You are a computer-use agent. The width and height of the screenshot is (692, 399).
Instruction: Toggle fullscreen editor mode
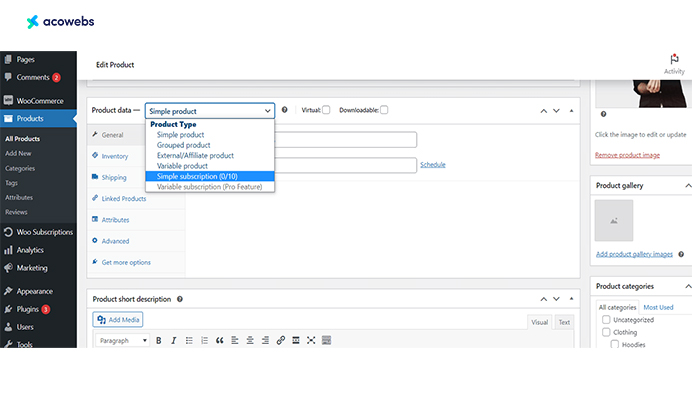311,340
